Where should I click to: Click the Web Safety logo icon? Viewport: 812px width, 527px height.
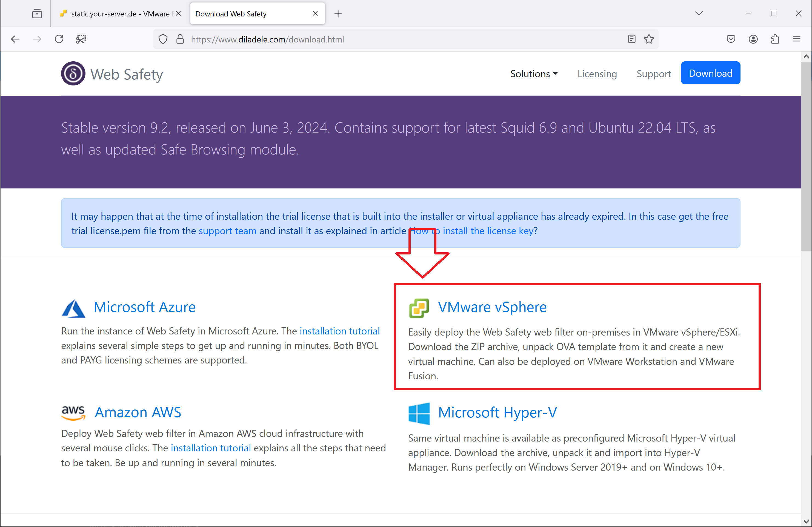72,73
